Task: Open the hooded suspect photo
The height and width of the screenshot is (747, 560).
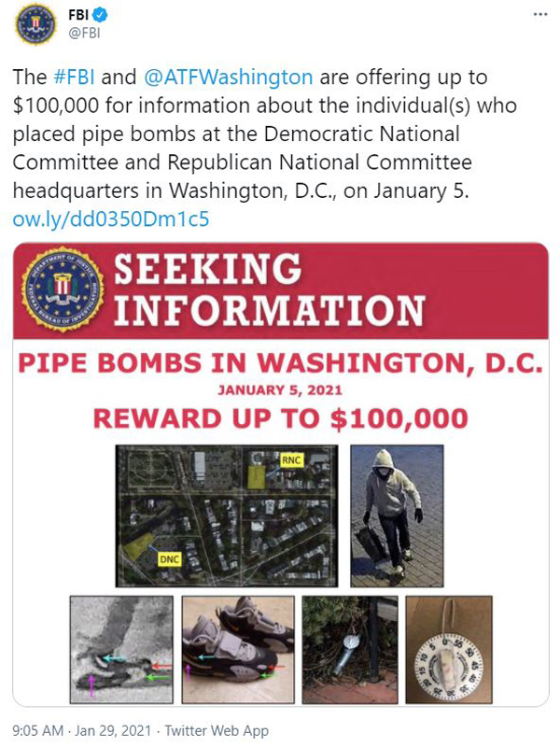Action: (x=397, y=515)
